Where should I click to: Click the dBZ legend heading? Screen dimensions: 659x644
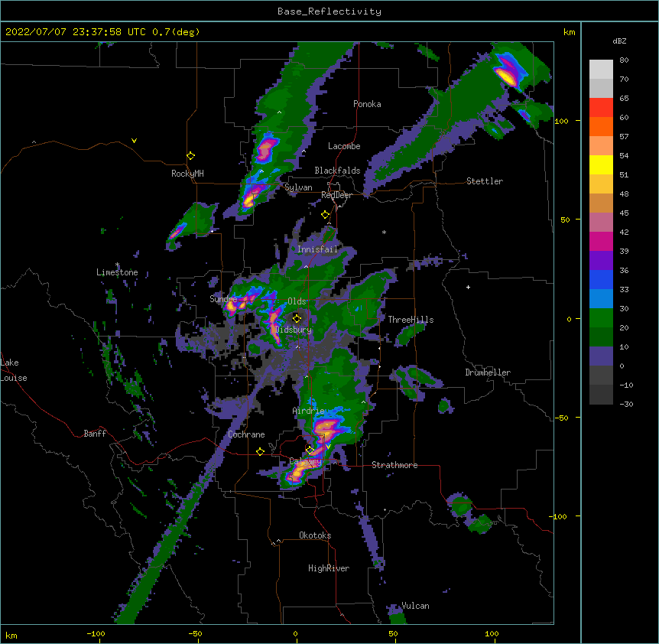coord(619,41)
